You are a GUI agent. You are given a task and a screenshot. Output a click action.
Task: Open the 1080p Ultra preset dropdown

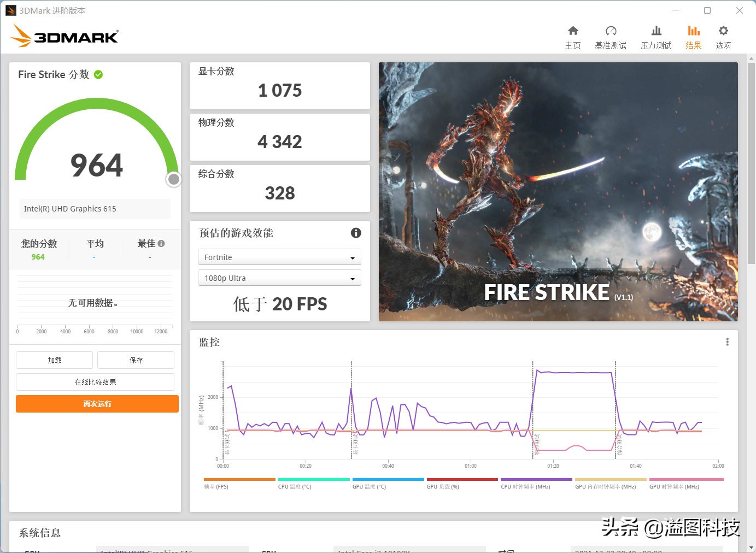click(x=280, y=278)
